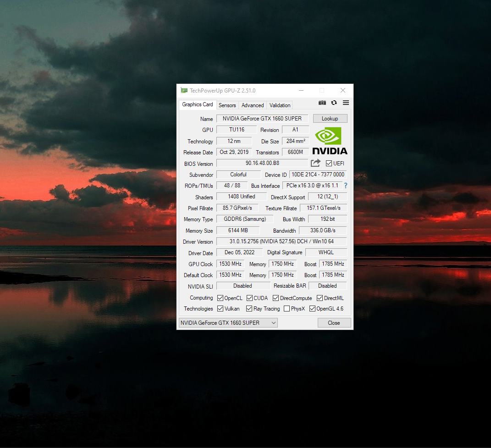Click the GPU Clock row Boost 1785 MHz

333,264
